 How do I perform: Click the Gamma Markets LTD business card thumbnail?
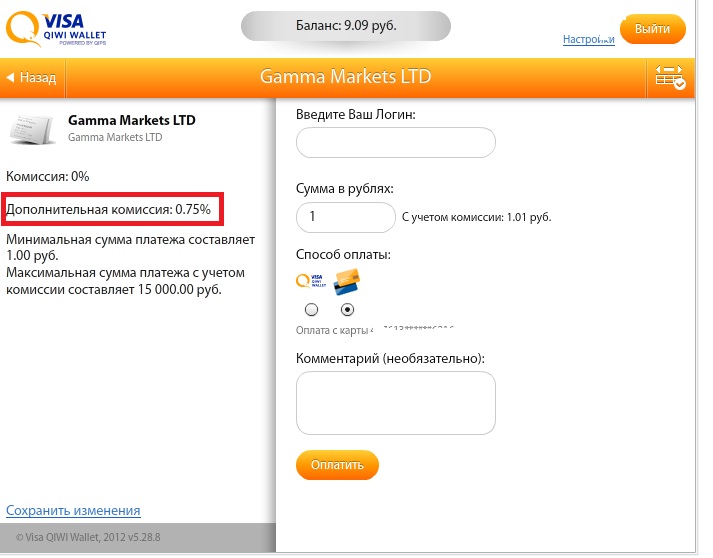(32, 130)
